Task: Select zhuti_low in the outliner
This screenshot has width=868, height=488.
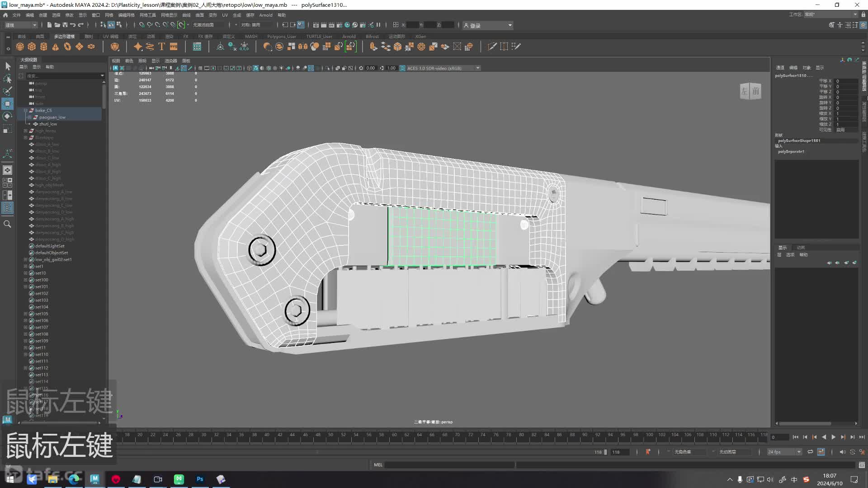Action: click(x=48, y=124)
